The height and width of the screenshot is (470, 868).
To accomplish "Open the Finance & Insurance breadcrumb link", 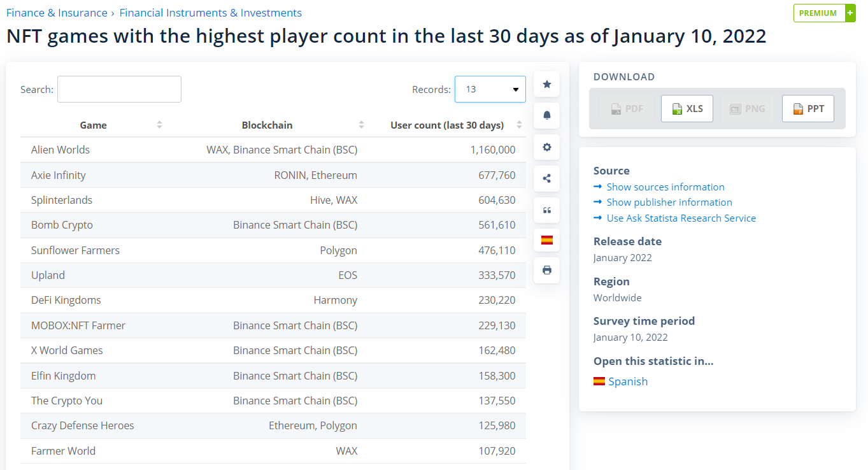I will pos(57,13).
